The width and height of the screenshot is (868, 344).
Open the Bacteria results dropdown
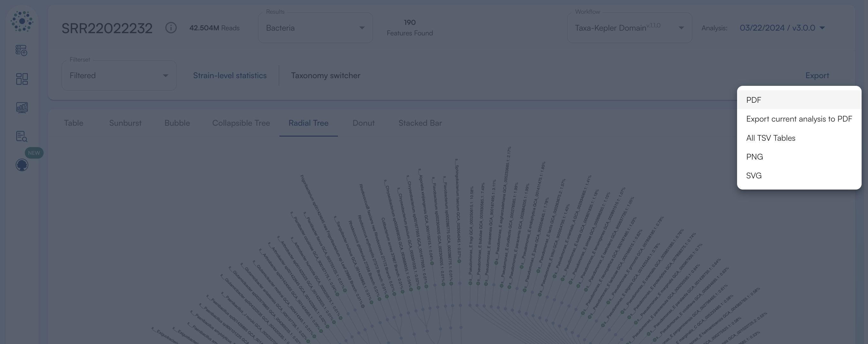pos(315,27)
